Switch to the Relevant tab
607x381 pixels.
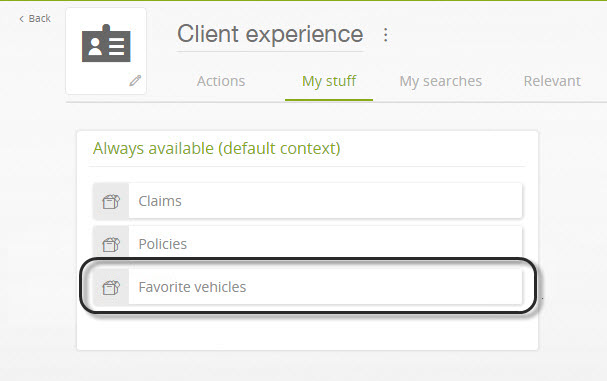click(x=552, y=81)
